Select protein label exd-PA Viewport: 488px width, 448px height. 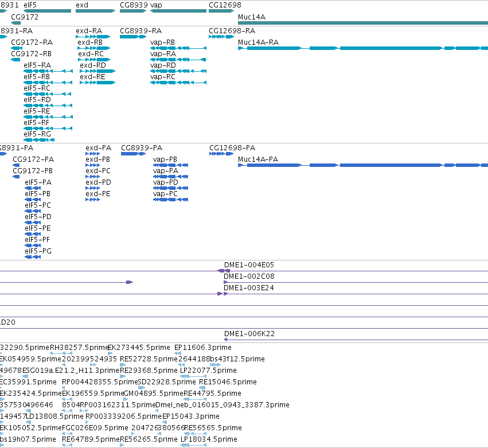click(x=99, y=147)
